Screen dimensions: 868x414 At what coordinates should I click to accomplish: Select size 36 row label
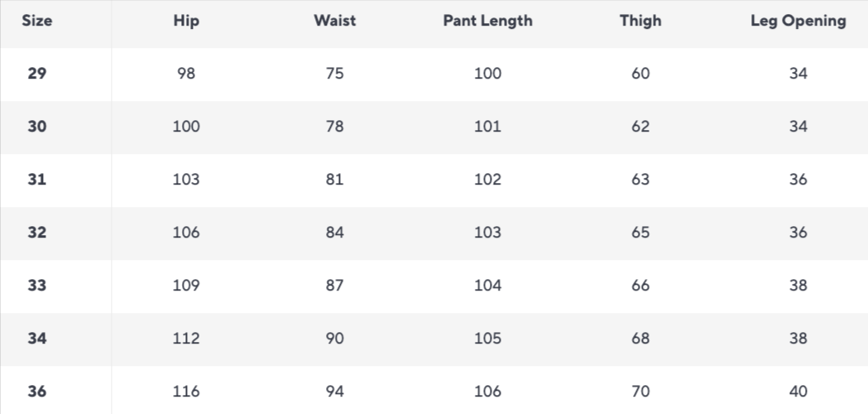click(37, 392)
